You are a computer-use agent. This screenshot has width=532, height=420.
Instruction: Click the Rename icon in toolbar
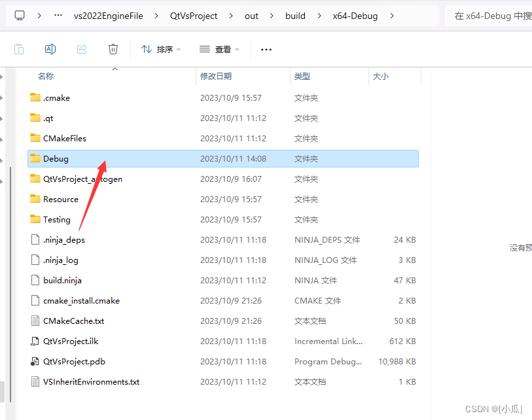point(50,49)
